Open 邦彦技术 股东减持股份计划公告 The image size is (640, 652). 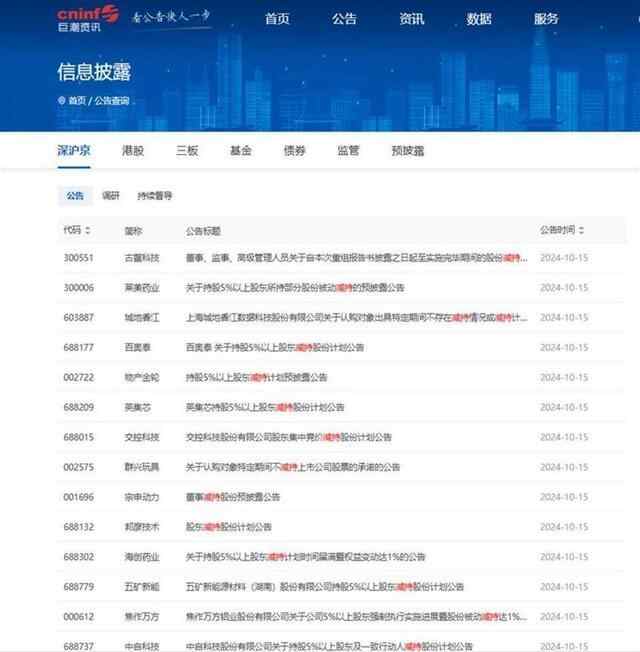(x=228, y=526)
